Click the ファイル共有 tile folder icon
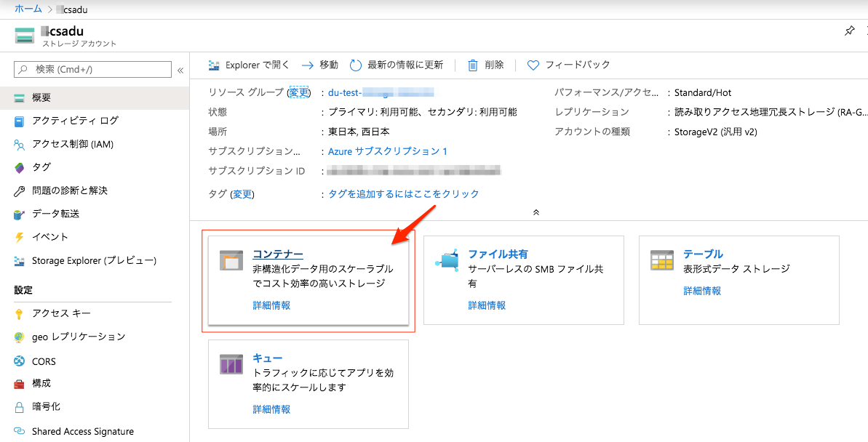The height and width of the screenshot is (442, 868). [x=447, y=260]
